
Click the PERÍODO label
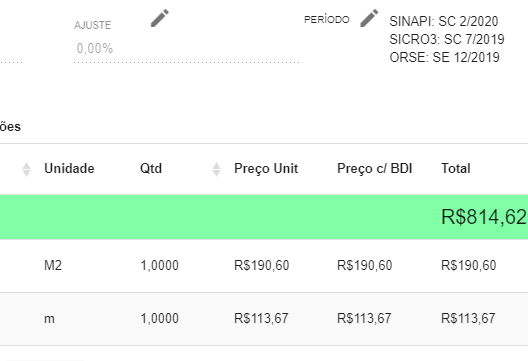(x=327, y=20)
